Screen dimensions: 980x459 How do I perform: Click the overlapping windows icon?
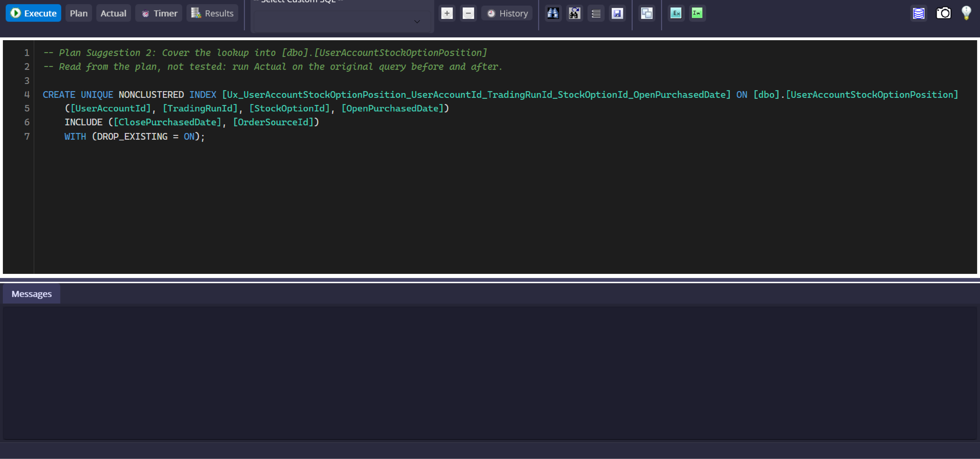(647, 13)
